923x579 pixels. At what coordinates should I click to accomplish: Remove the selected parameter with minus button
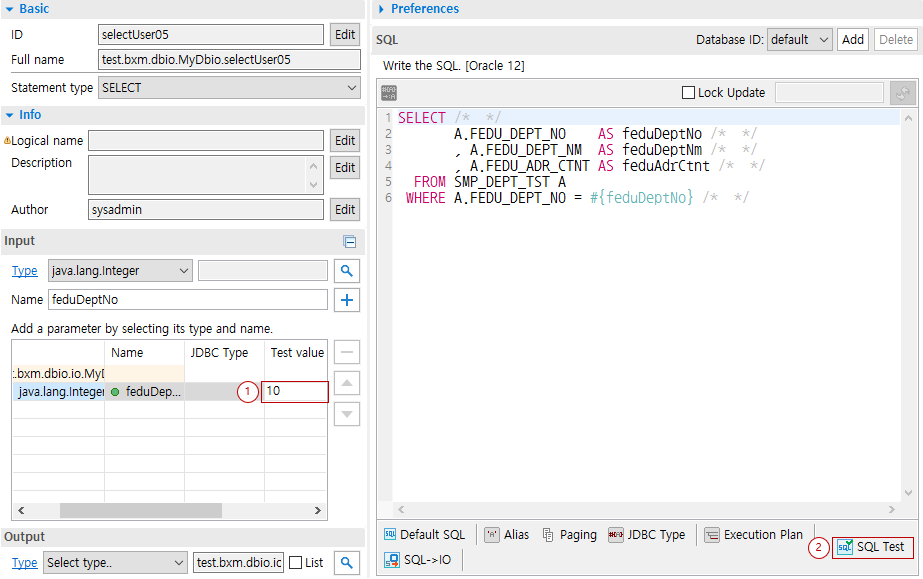347,352
